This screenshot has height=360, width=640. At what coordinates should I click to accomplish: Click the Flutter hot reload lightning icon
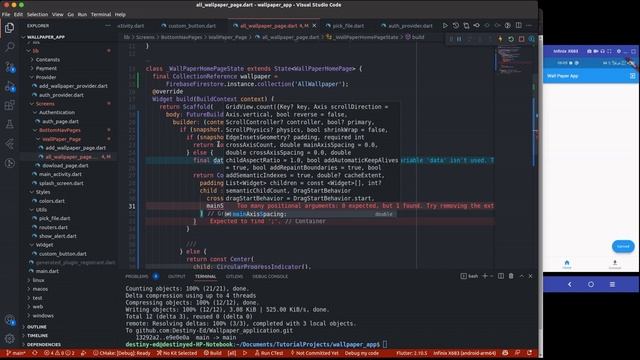[500, 39]
